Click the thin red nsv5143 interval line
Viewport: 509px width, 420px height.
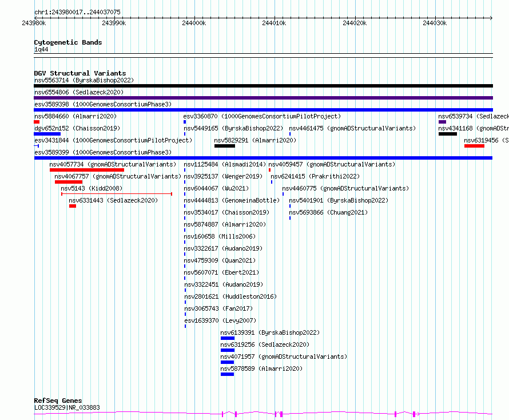[x=117, y=194]
